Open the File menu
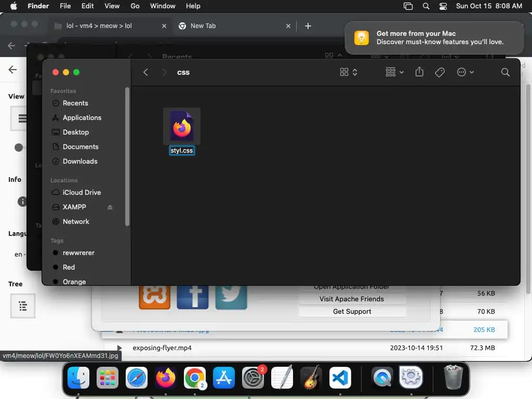The width and height of the screenshot is (532, 399). click(x=65, y=6)
